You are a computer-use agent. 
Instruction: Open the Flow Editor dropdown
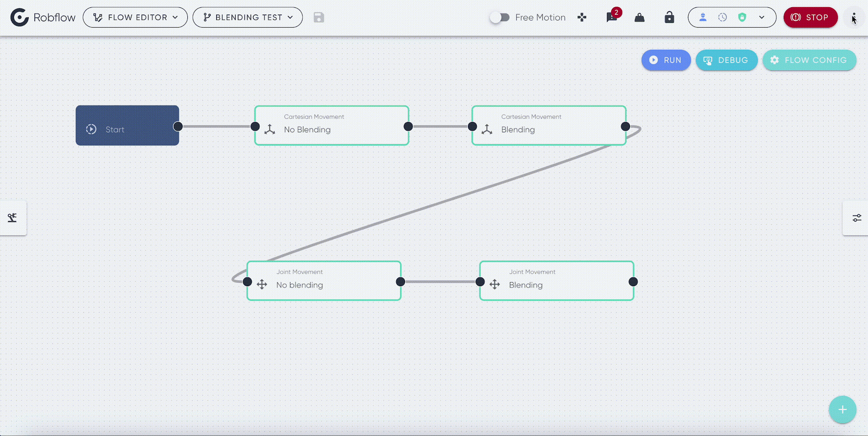tap(135, 17)
